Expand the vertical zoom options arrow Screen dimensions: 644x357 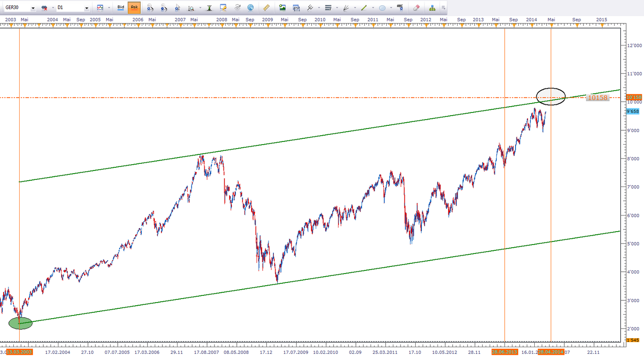tap(200, 8)
